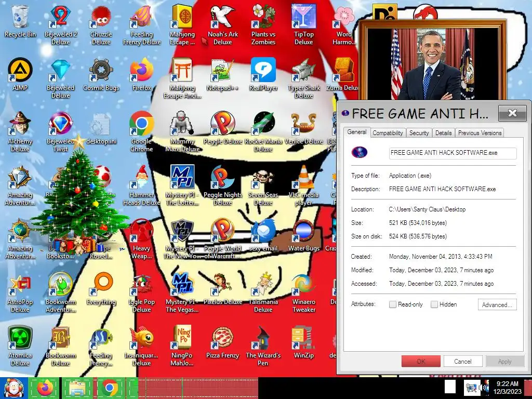Launch Talismania Deluxe icon
This screenshot has height=399, width=532.
point(263,292)
